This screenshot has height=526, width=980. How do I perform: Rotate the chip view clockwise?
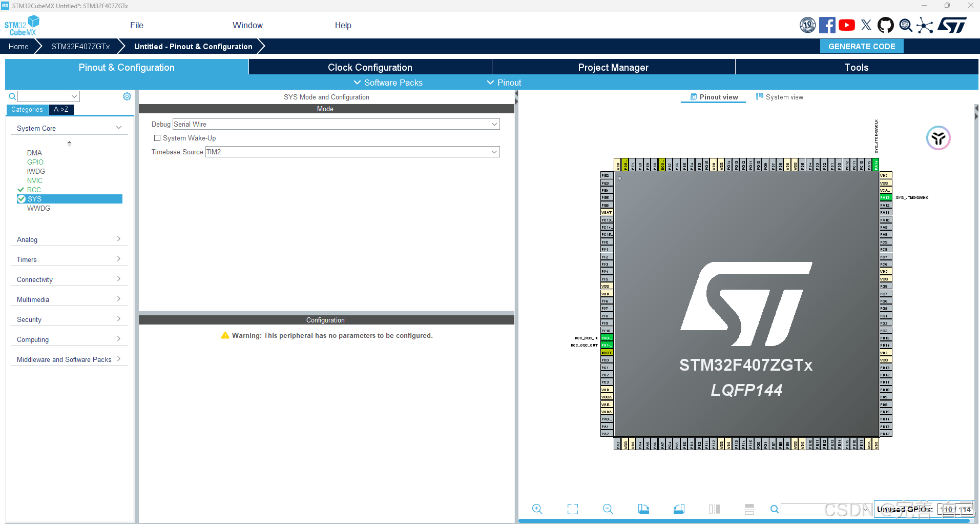click(643, 509)
